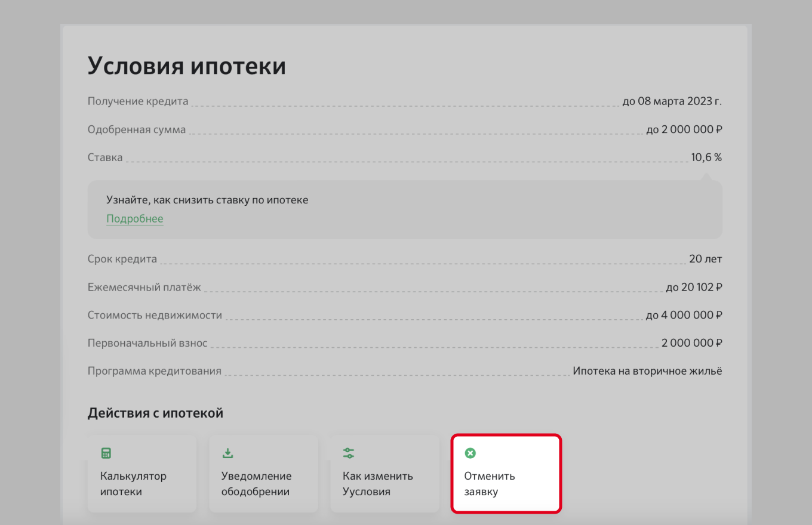Click the date до 08 марта 2023 г.
The image size is (812, 525).
click(672, 101)
